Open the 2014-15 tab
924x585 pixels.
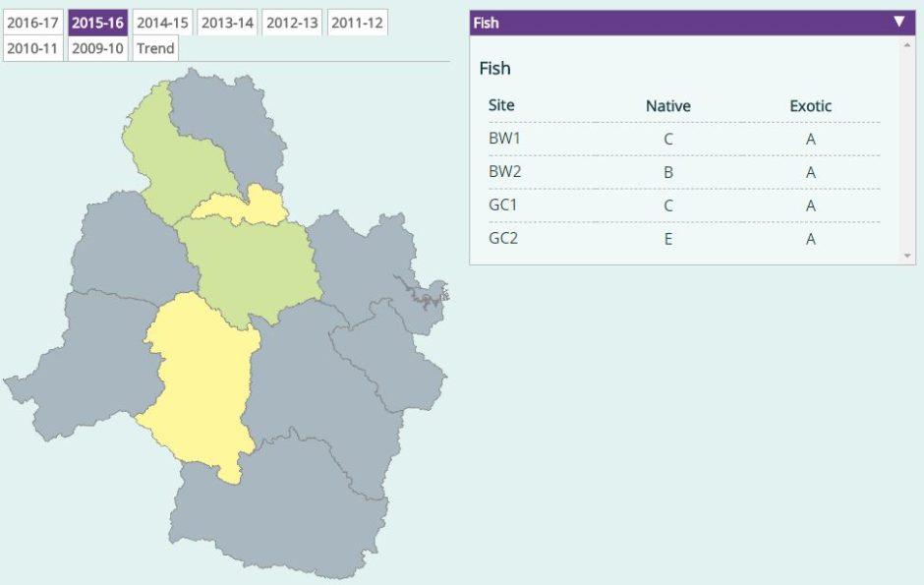click(162, 23)
